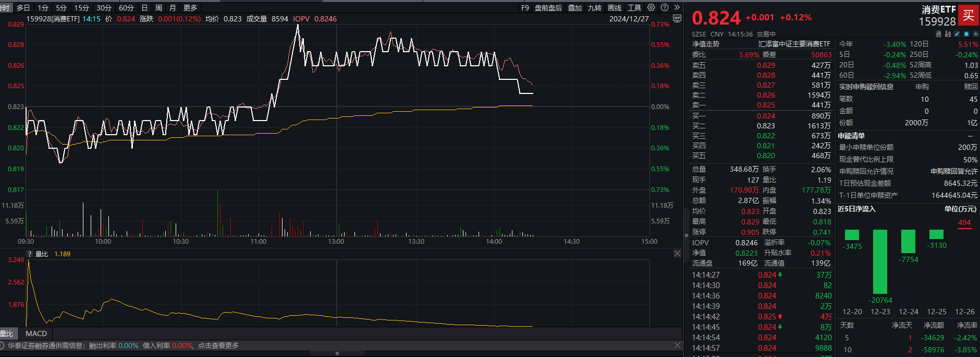Click the blue bell alert icon
The height and width of the screenshot is (357, 980).
coord(966,34)
